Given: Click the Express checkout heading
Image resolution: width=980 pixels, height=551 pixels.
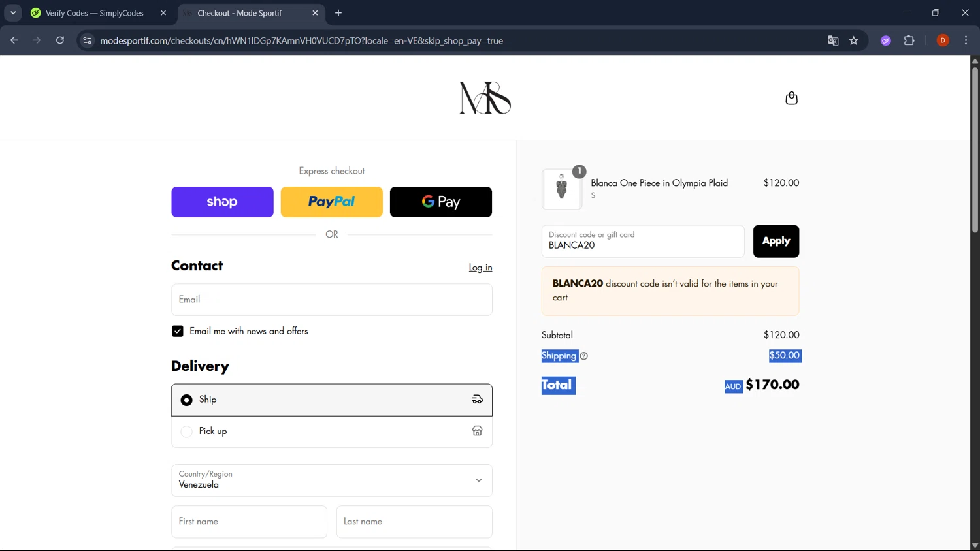Looking at the screenshot, I should point(332,171).
